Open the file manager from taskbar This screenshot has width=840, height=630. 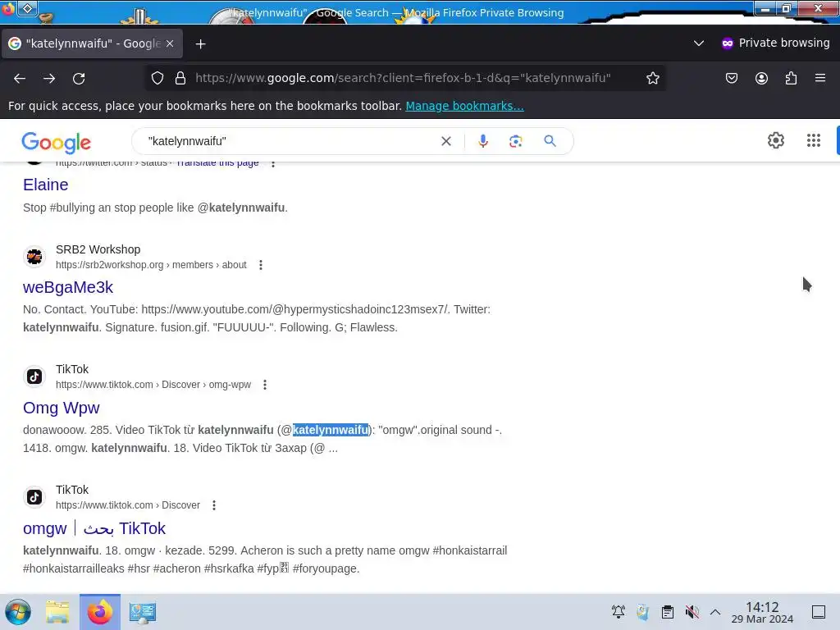pyautogui.click(x=57, y=612)
